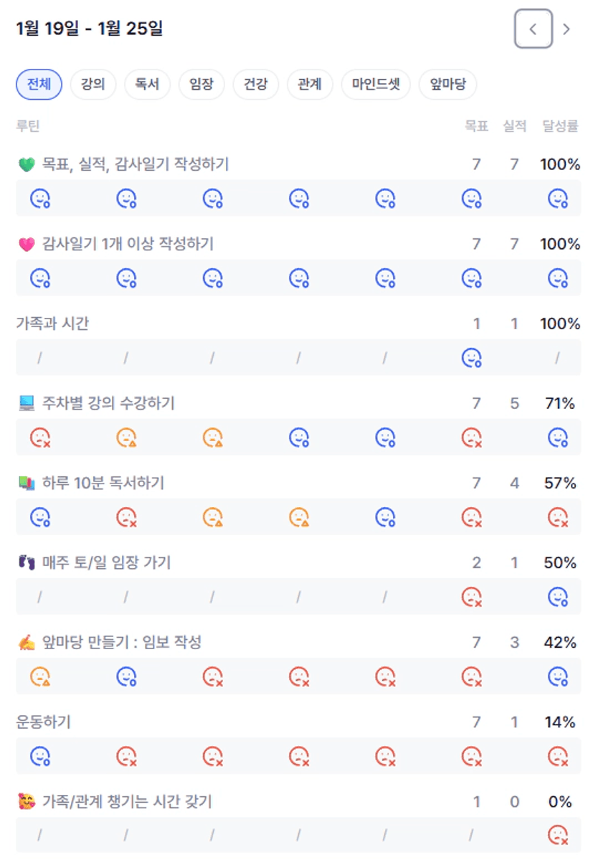Click the red sad face in 매주 토/일 임장 가기 row
Viewport: 593px width, 868px height.
(471, 596)
